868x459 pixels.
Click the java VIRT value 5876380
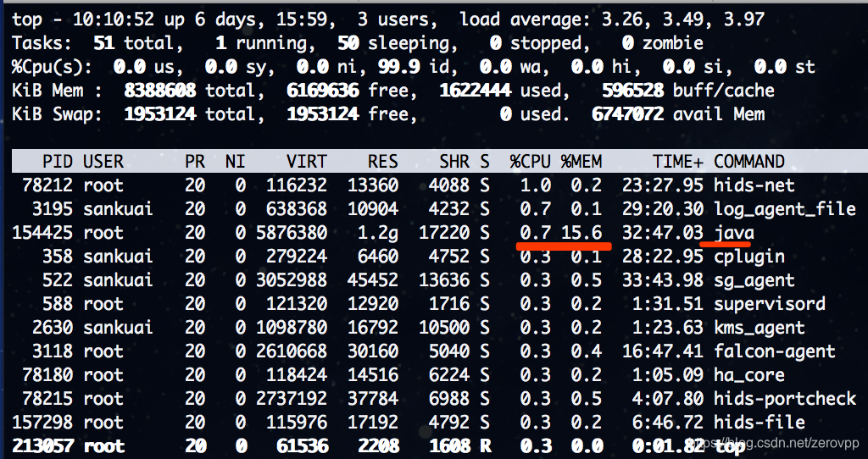tap(292, 233)
